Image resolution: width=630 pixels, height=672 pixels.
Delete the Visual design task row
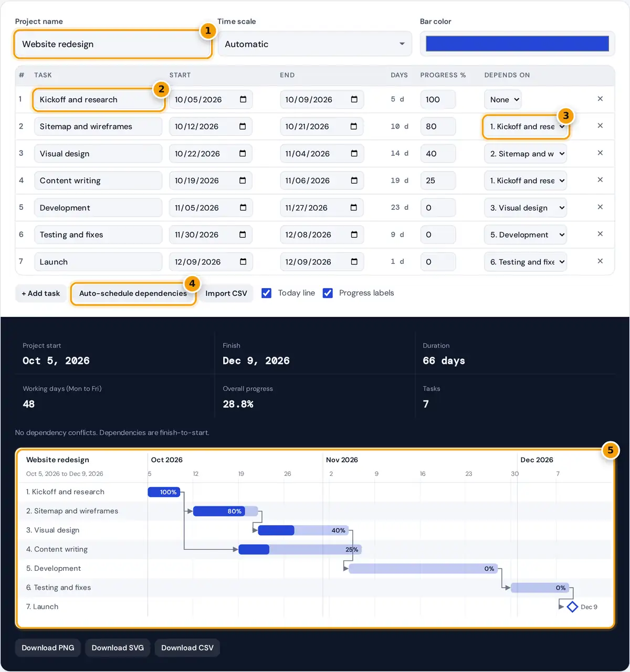click(600, 153)
